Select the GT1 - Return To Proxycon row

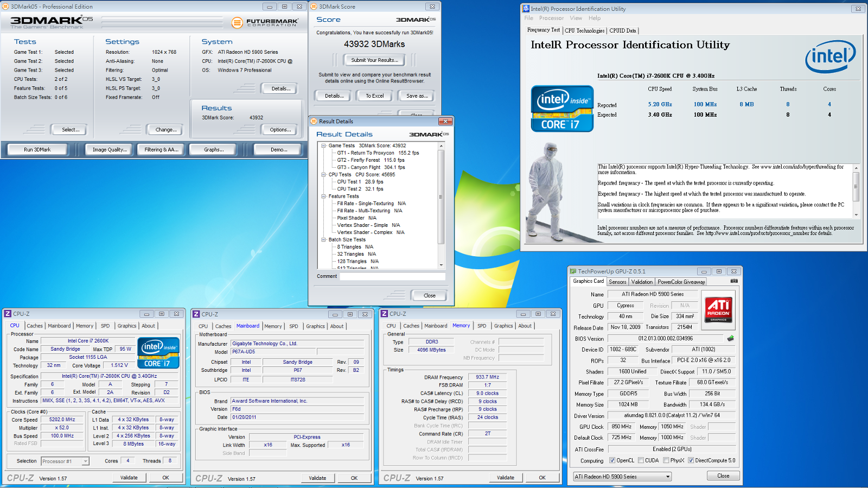click(x=378, y=153)
